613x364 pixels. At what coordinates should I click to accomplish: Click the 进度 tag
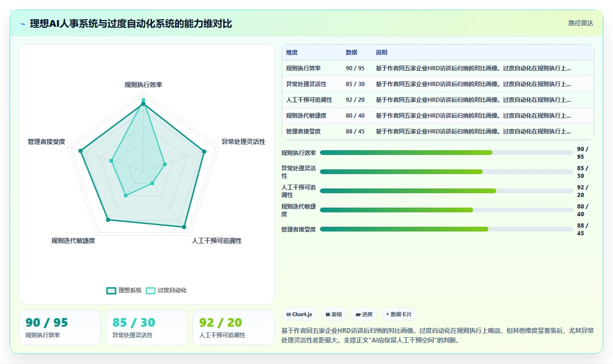coord(364,314)
